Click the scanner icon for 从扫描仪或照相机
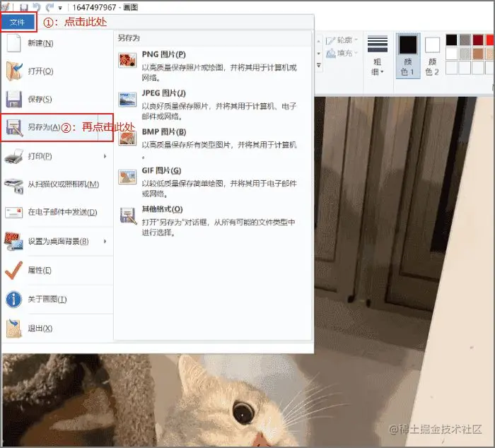495x448 pixels. [x=14, y=185]
